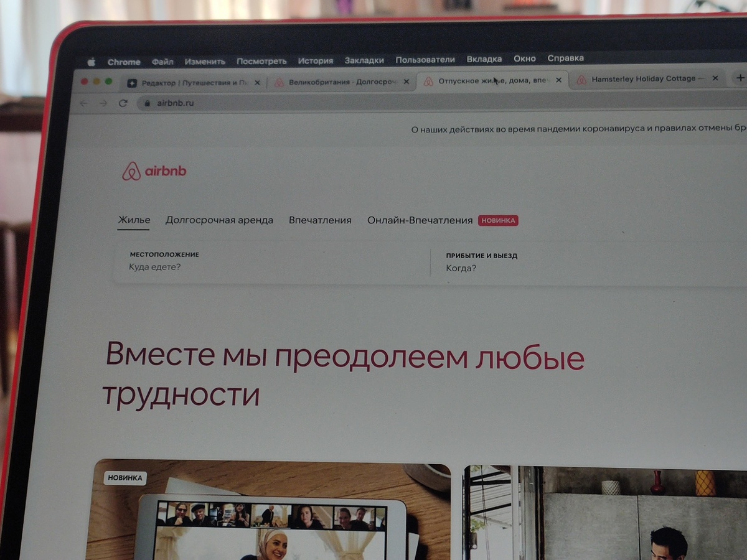
Task: Select the Жилье category
Action: click(134, 220)
